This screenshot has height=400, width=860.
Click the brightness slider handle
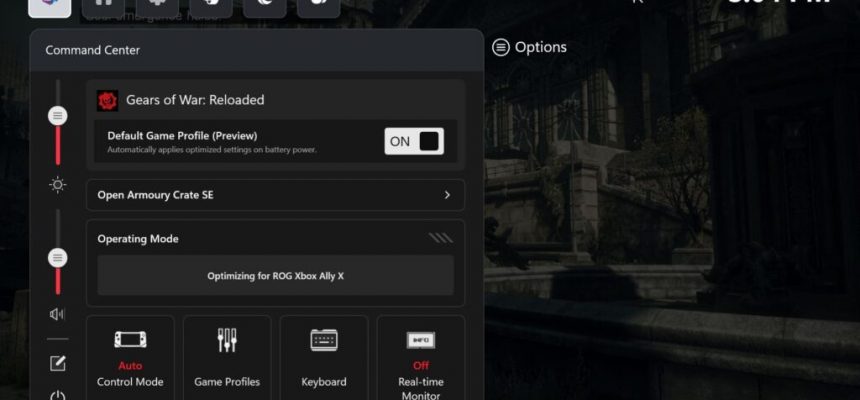tap(58, 116)
